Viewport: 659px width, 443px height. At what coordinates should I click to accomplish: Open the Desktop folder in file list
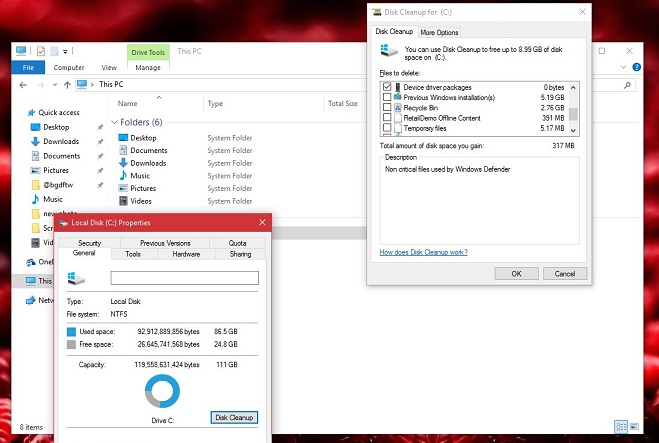coord(143,138)
